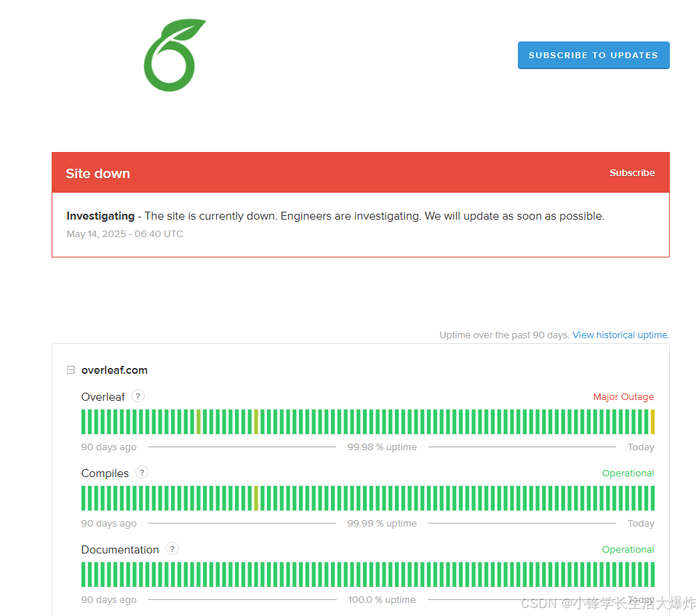Click the Operational status for Documentation
The height and width of the screenshot is (616, 699).
pos(628,549)
